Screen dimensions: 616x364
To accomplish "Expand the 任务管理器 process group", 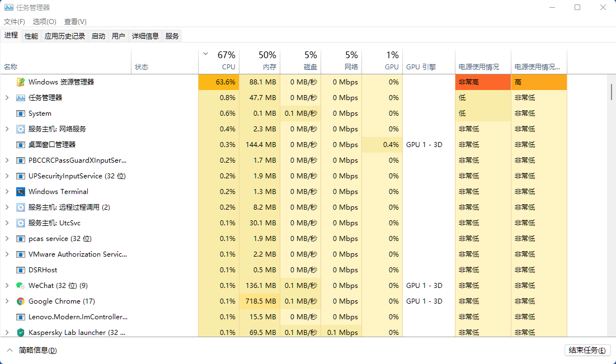I will pos(7,98).
